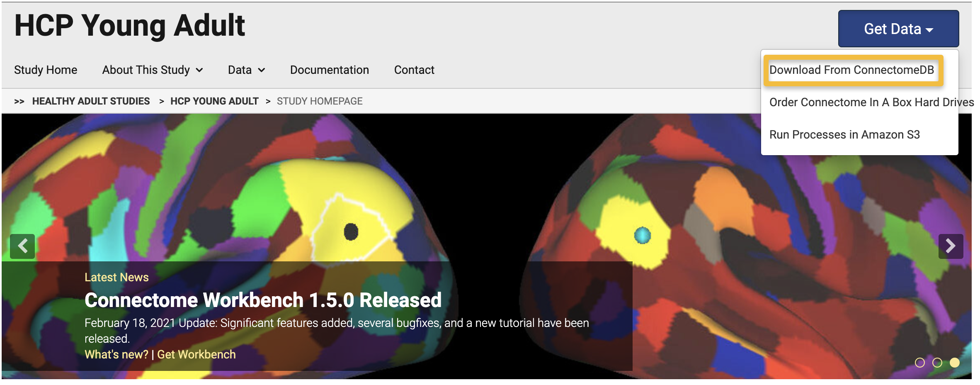Follow the Get Workbench link
Viewport: 980px width, 385px height.
click(196, 354)
